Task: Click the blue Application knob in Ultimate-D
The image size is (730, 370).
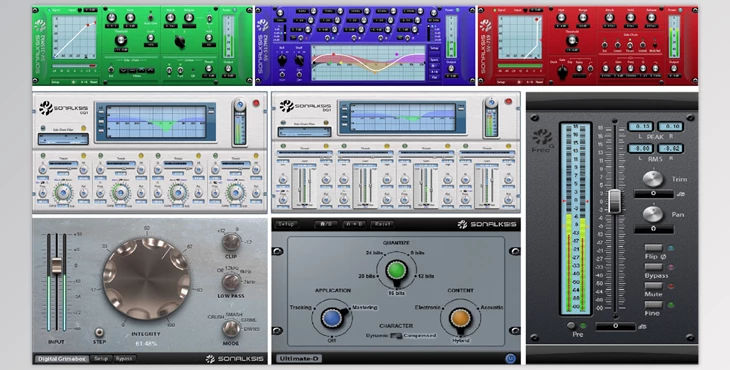Action: pyautogui.click(x=332, y=317)
